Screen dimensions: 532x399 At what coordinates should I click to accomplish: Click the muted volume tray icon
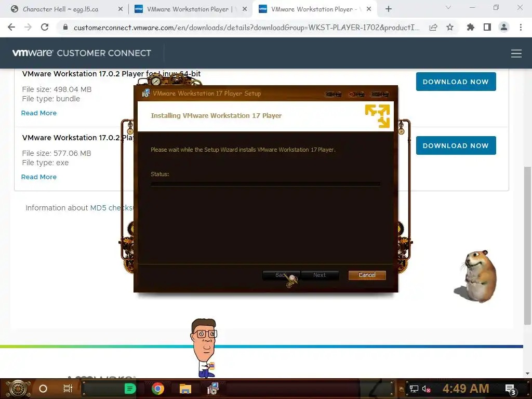(x=426, y=389)
